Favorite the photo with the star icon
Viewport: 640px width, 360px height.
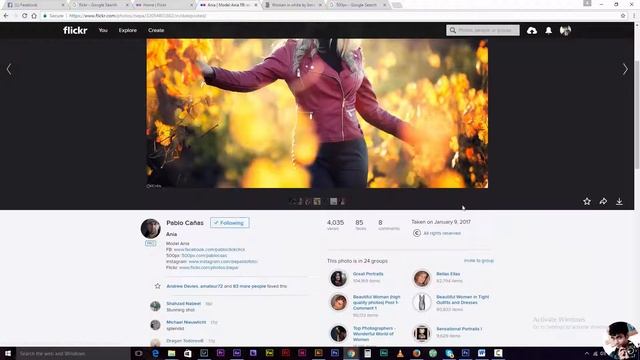pos(587,201)
